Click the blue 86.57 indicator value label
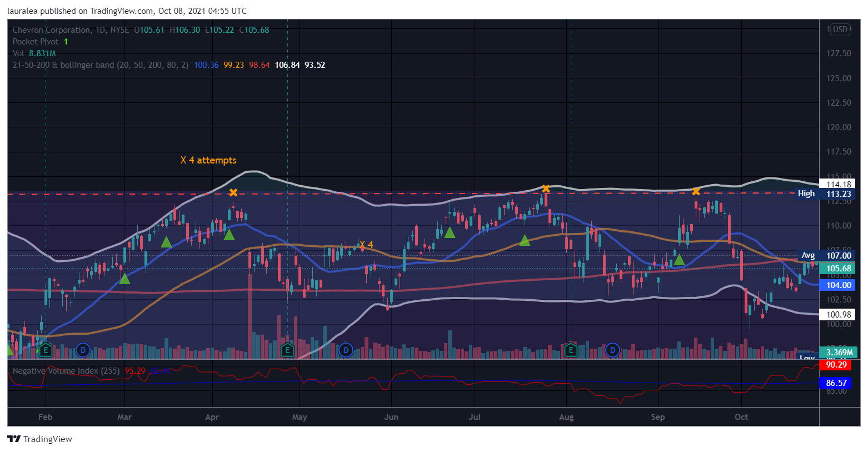This screenshot has width=868, height=451. 836,383
